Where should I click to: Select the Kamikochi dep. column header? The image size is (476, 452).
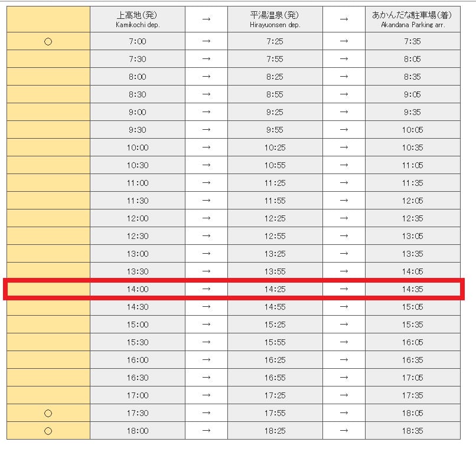(138, 19)
